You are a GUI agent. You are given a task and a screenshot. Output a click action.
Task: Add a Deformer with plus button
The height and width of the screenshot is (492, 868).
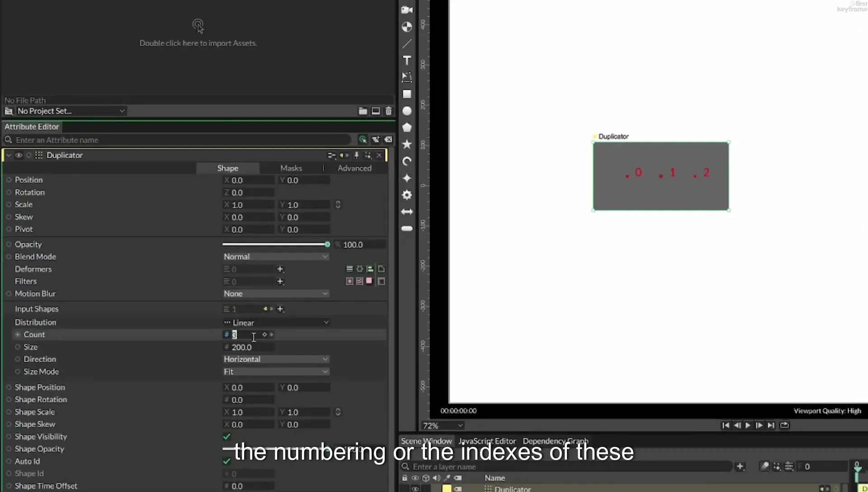(x=280, y=269)
